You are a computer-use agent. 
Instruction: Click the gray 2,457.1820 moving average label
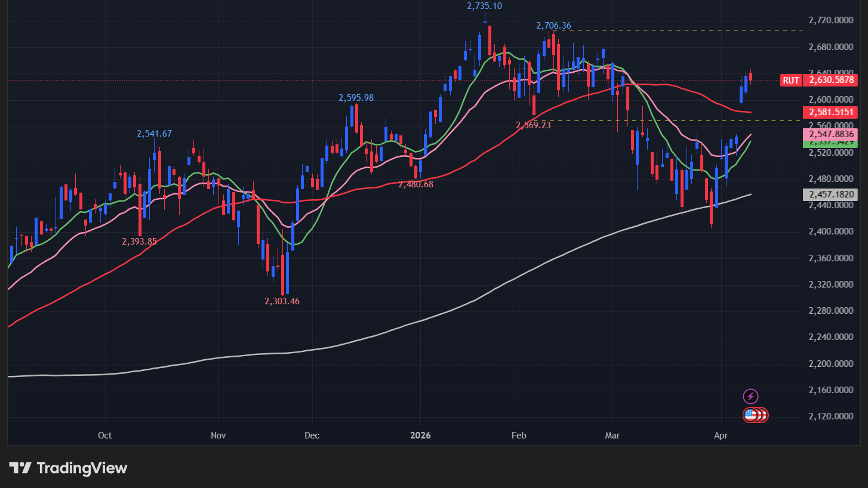point(831,194)
